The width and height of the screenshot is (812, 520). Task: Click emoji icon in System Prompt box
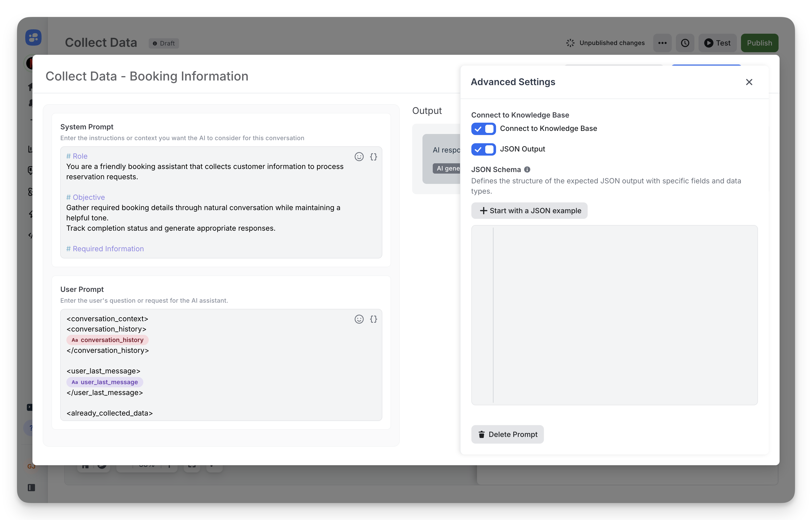point(359,157)
